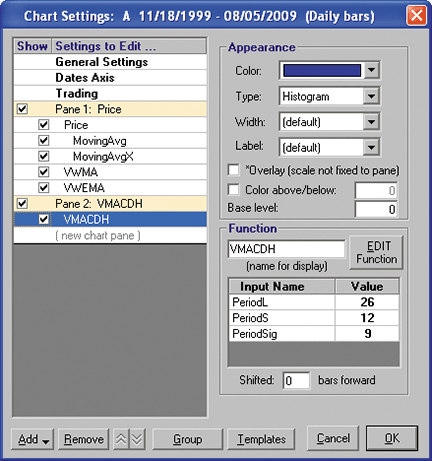Toggle the Pane 1: Price visibility checkbox
The height and width of the screenshot is (461, 432).
click(x=22, y=109)
